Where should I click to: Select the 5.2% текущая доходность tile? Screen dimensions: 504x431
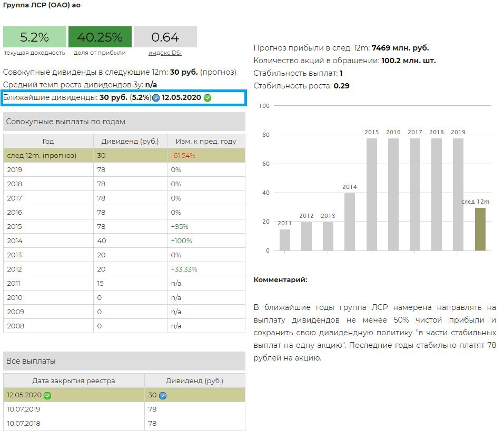pyautogui.click(x=35, y=37)
